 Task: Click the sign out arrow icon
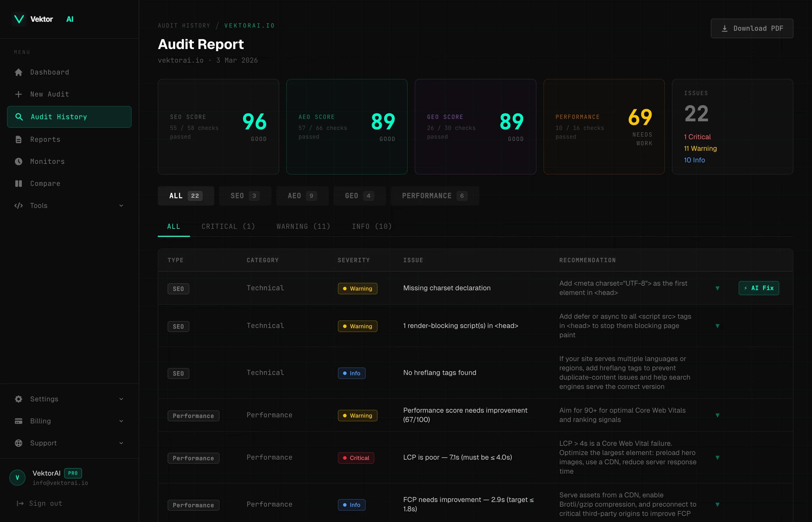19,503
